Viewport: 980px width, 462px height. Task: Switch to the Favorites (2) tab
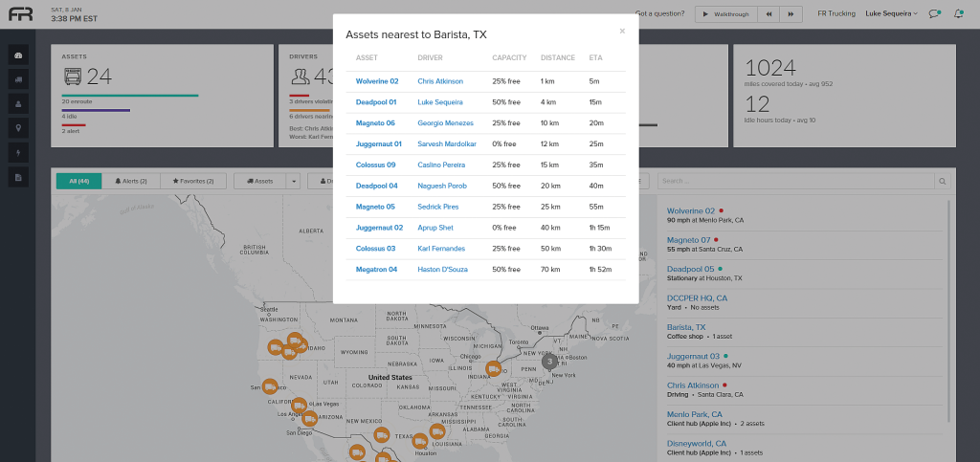tap(193, 181)
